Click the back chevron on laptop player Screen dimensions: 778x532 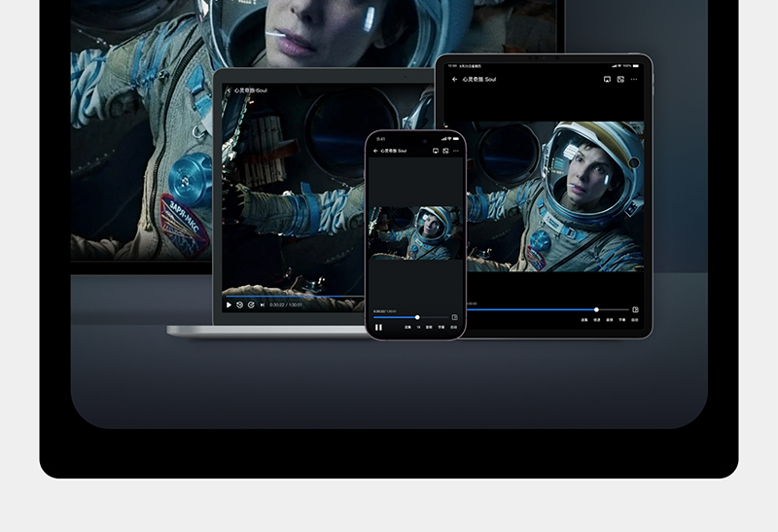tap(229, 90)
